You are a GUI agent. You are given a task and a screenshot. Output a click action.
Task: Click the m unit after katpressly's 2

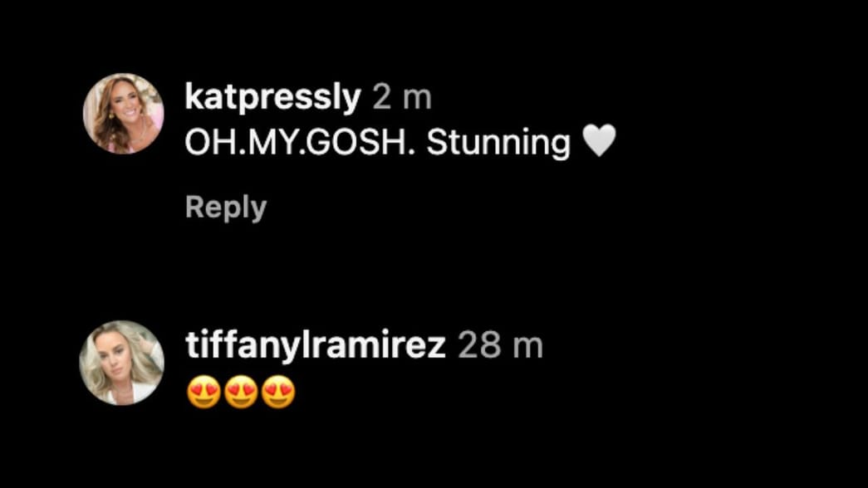click(x=417, y=100)
